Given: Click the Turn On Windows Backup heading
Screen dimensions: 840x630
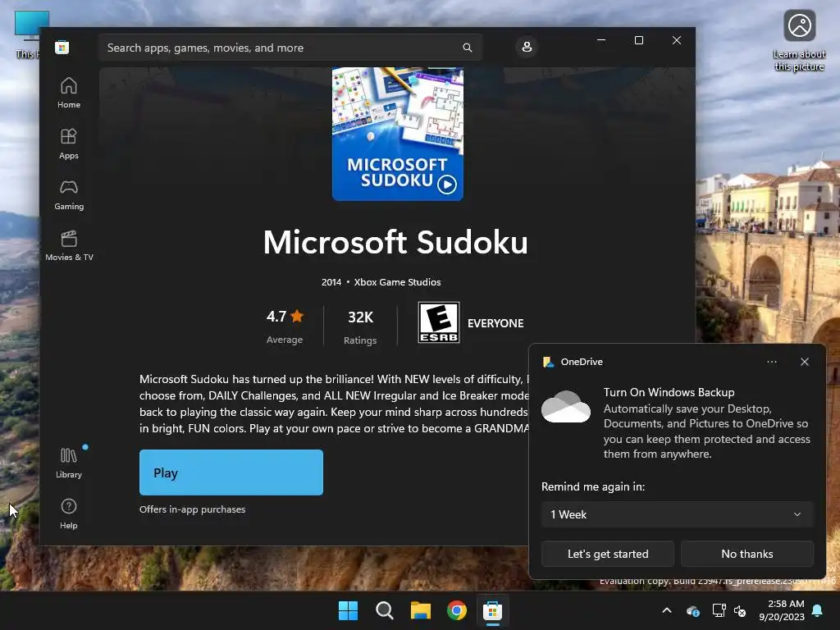Looking at the screenshot, I should (669, 392).
